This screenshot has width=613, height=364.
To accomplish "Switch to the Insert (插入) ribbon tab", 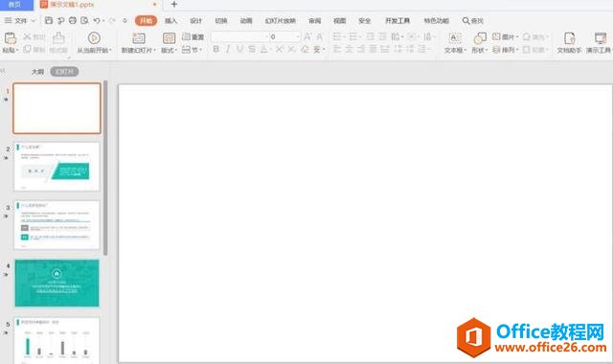I will click(170, 21).
